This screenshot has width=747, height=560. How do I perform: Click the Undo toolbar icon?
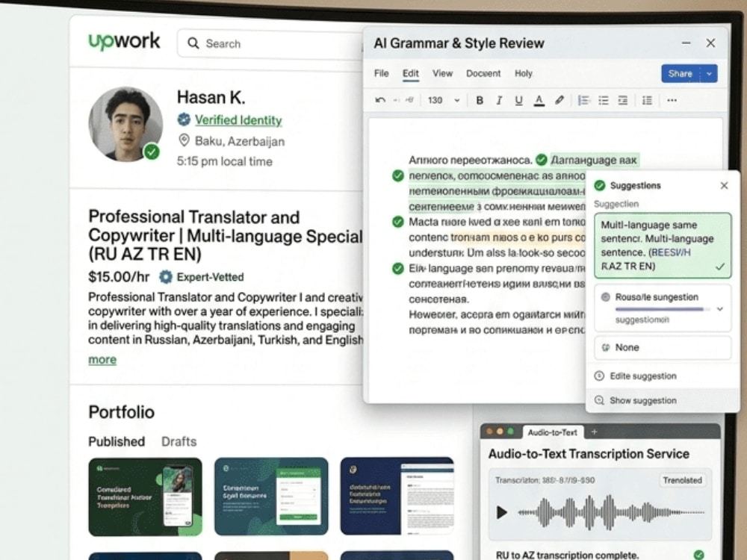point(380,100)
